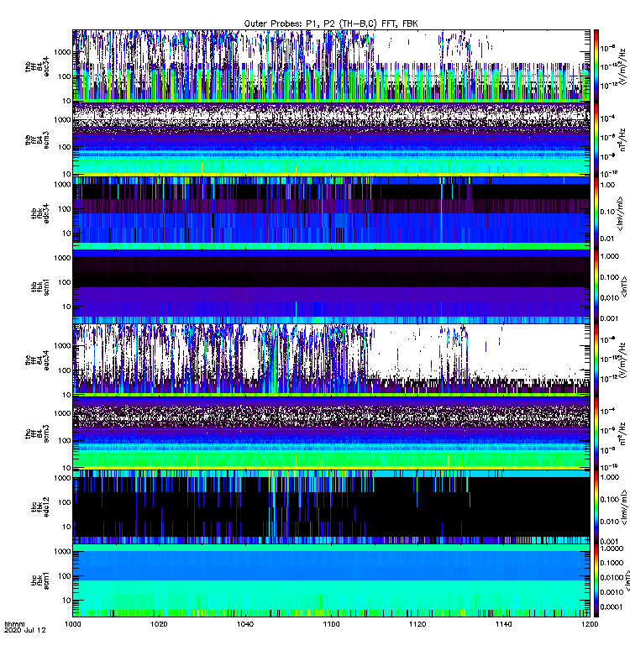Click the color bar of thc fbk edc12 panel

596,507
